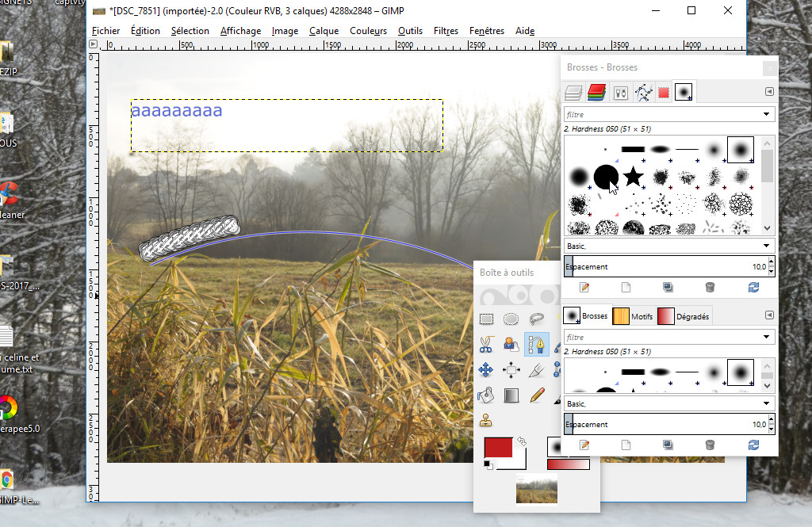This screenshot has width=812, height=527.
Task: Switch to the Motifs tab
Action: click(x=633, y=316)
